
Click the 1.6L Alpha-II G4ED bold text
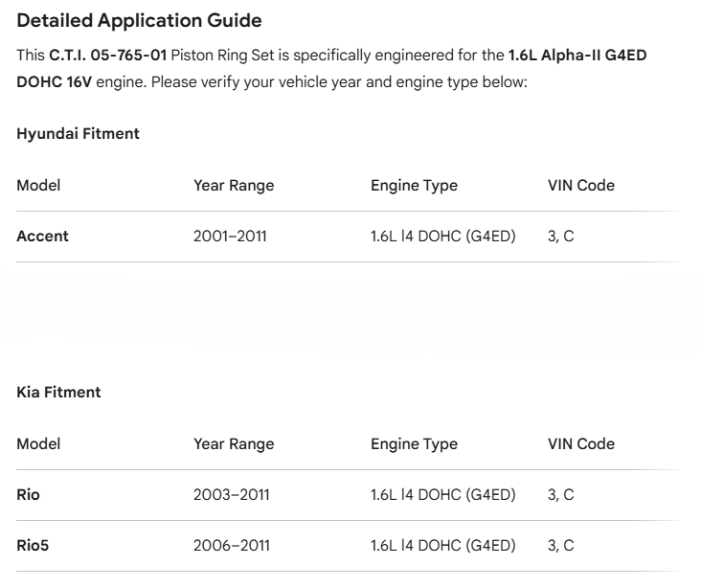click(x=577, y=56)
